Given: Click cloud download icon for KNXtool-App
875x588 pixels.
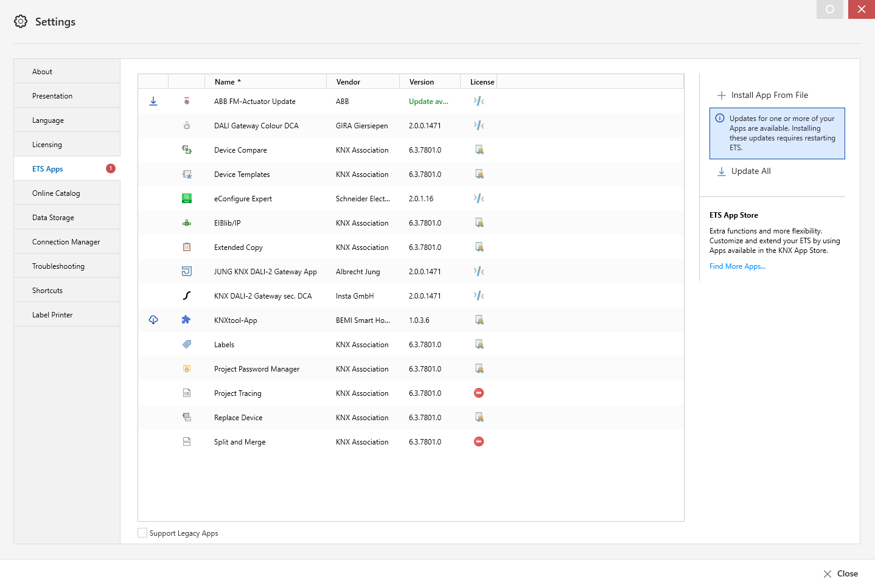Looking at the screenshot, I should 153,320.
